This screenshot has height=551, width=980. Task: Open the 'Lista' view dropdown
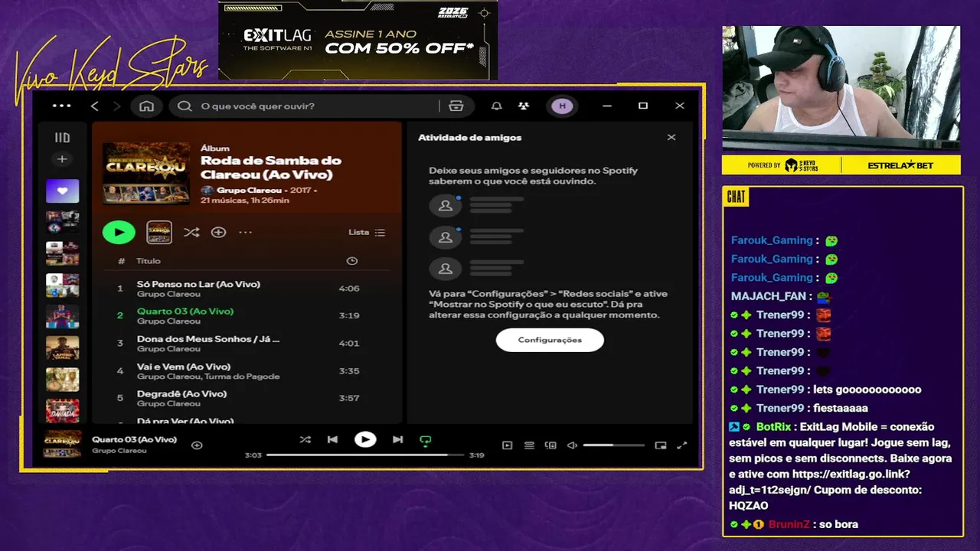[367, 232]
